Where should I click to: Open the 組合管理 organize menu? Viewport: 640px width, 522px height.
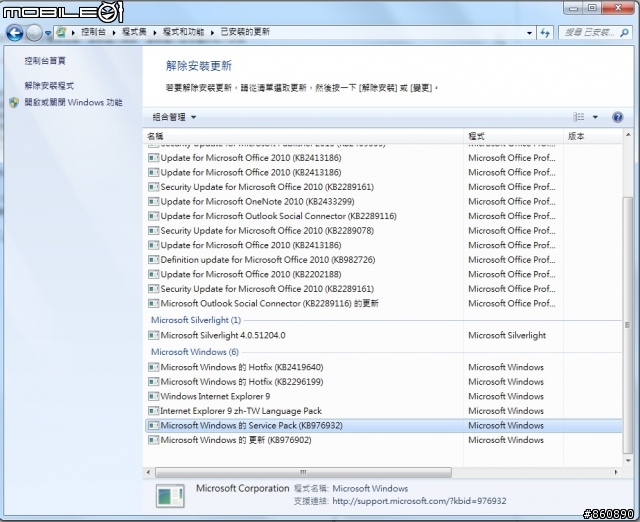(x=174, y=117)
